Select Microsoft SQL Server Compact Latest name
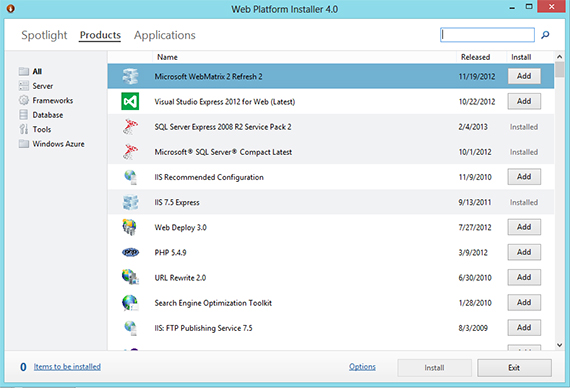 [223, 152]
